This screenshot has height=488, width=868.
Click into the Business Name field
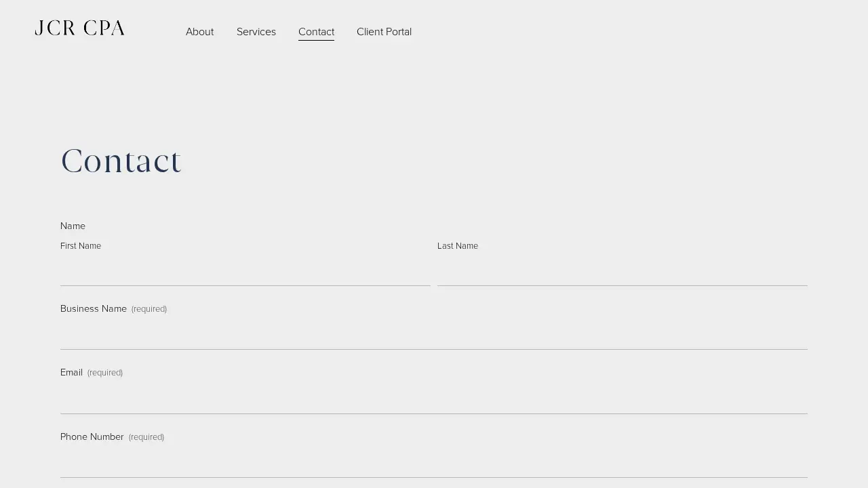point(434,334)
